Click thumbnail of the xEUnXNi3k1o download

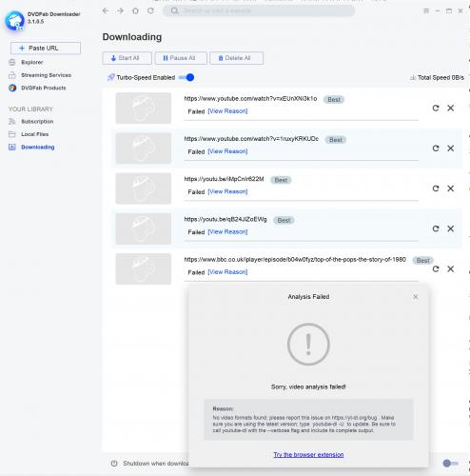pyautogui.click(x=144, y=108)
